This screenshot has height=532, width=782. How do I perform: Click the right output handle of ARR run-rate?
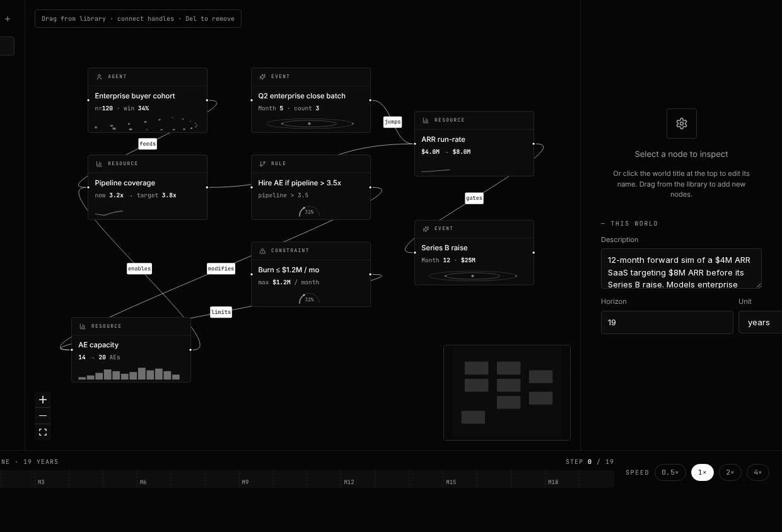pos(534,144)
